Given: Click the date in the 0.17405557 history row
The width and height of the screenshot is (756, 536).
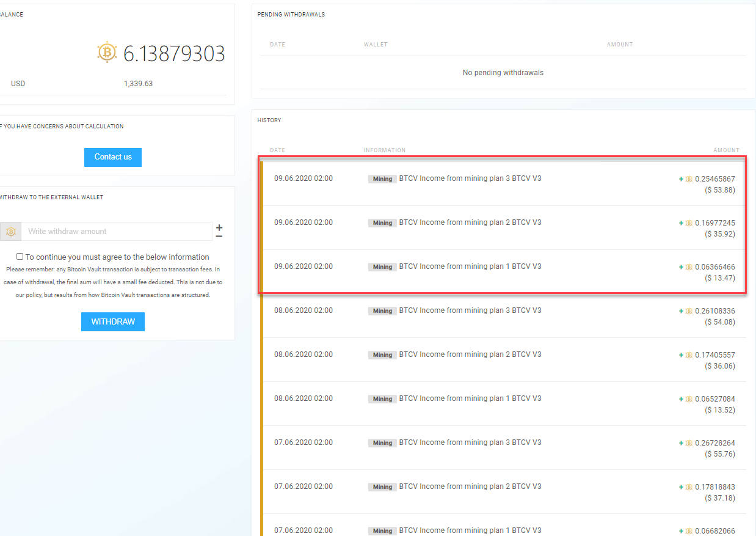Looking at the screenshot, I should [x=303, y=354].
